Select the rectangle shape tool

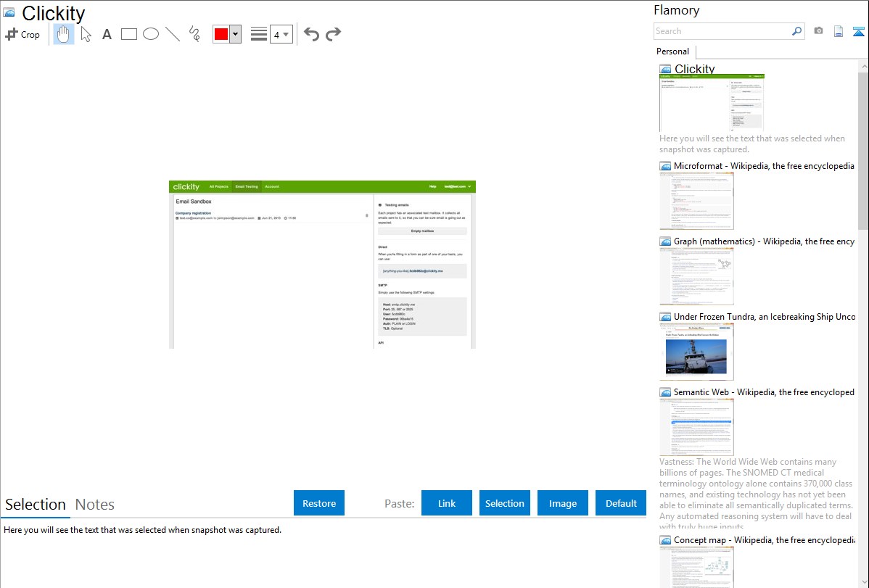[x=129, y=34]
